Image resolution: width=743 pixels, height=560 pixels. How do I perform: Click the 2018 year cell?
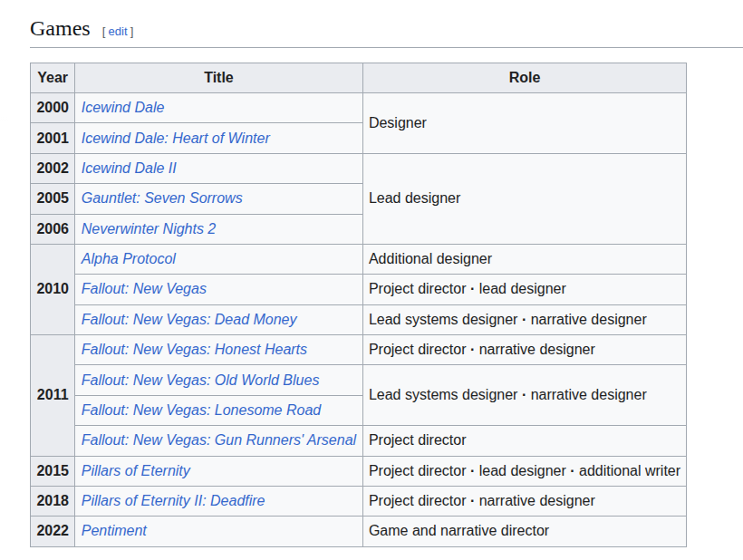pos(53,501)
